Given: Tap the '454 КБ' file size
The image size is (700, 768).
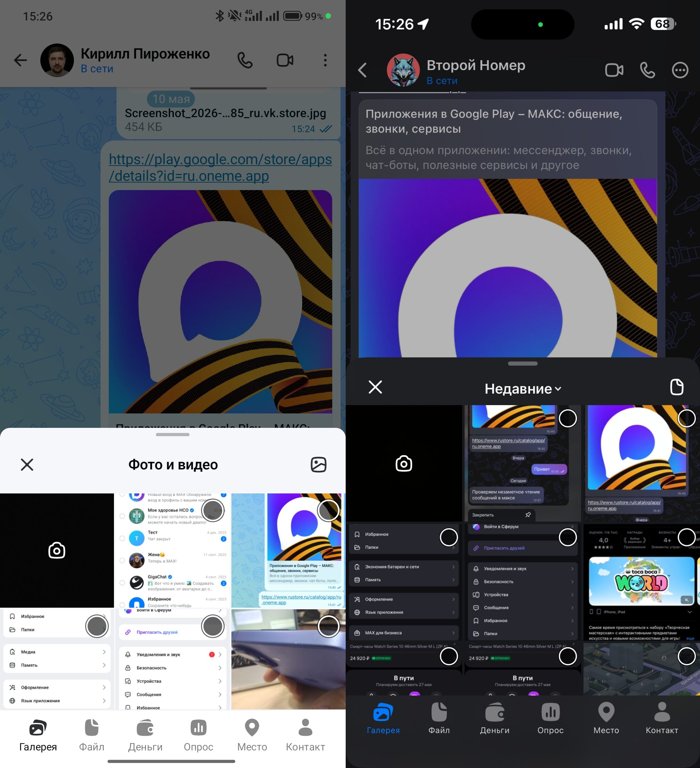Looking at the screenshot, I should click(144, 127).
